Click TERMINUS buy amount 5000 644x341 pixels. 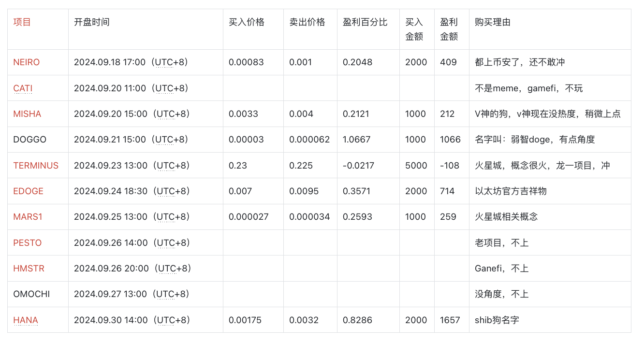tap(416, 166)
